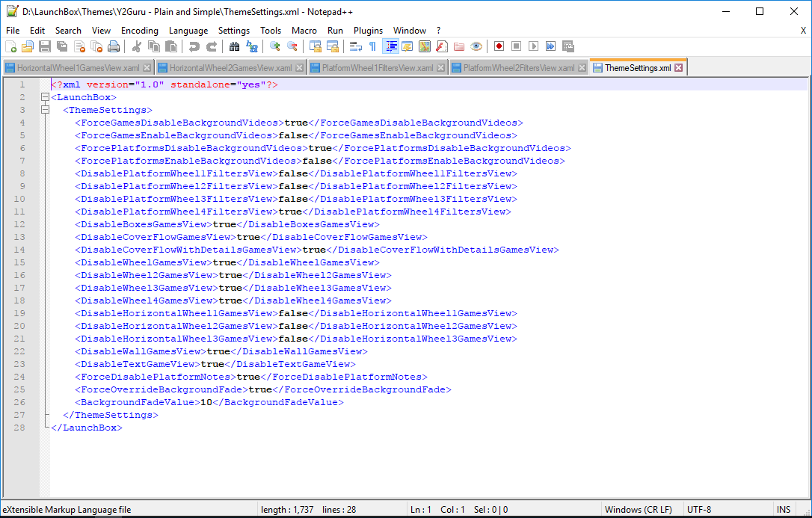Create a new file with toolbar icon
This screenshot has width=812, height=518.
click(x=10, y=46)
